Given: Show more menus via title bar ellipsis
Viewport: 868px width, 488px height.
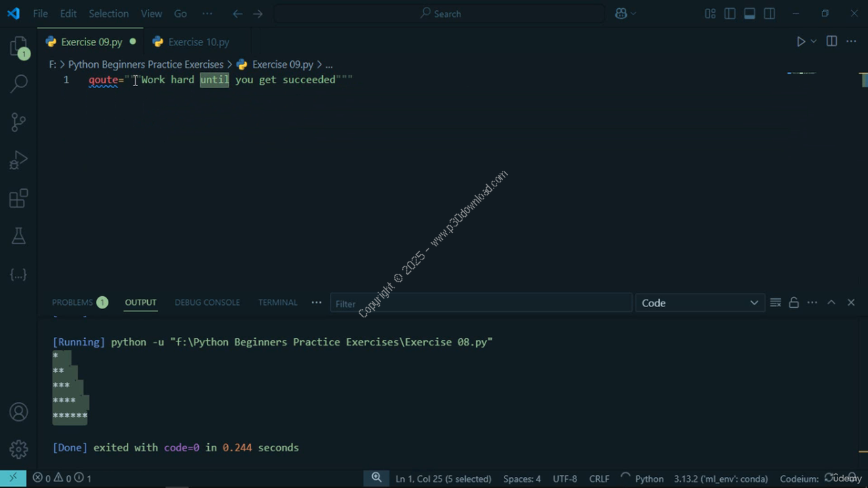Looking at the screenshot, I should 208,14.
